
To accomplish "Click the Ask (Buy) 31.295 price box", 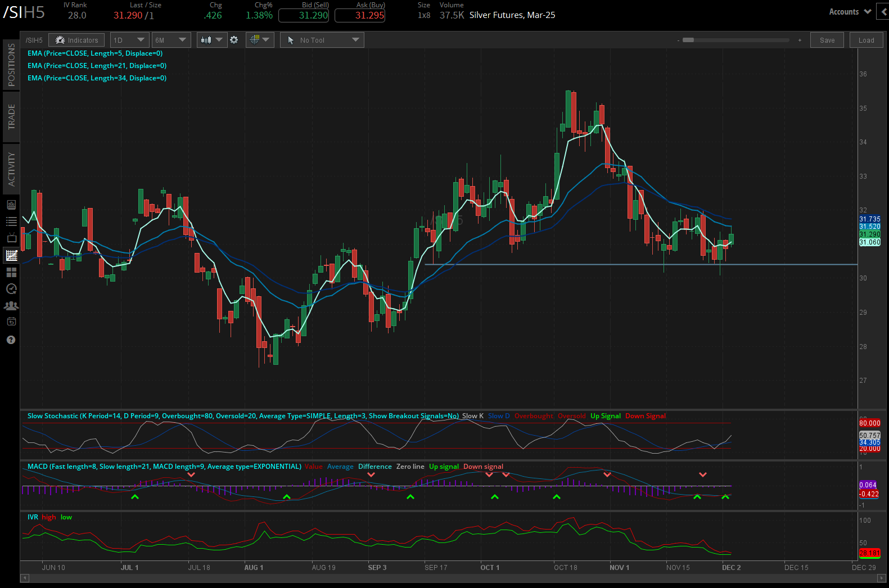I will click(360, 16).
